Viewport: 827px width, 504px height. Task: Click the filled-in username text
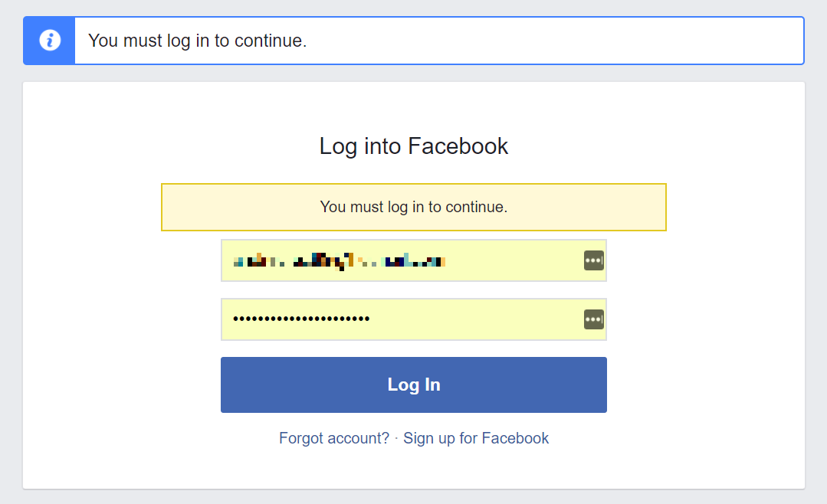tap(337, 260)
